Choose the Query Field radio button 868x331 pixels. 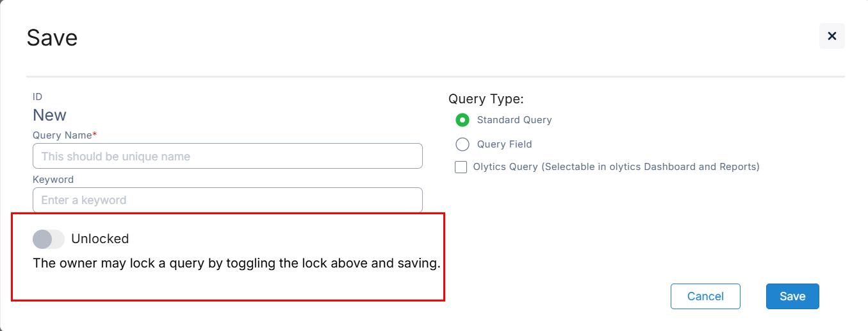[x=462, y=144]
